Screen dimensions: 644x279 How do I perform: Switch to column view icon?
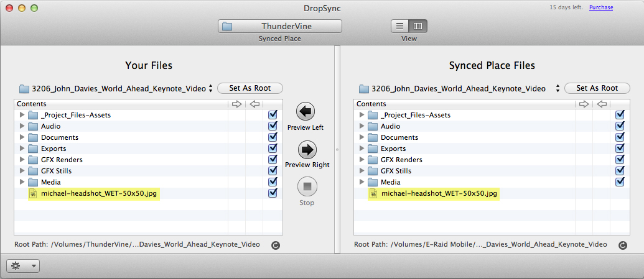coord(418,26)
